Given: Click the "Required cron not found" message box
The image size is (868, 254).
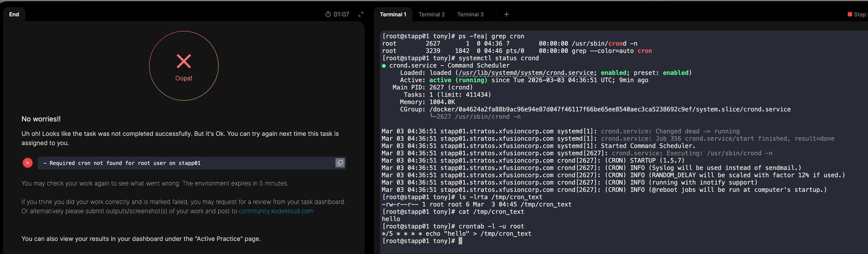Looking at the screenshot, I should tap(185, 163).
